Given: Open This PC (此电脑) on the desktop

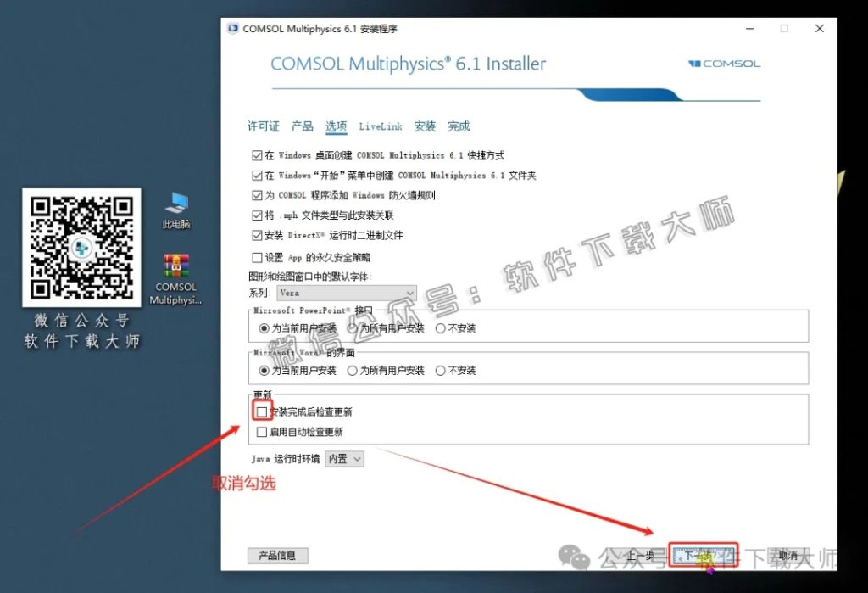Looking at the screenshot, I should (175, 204).
